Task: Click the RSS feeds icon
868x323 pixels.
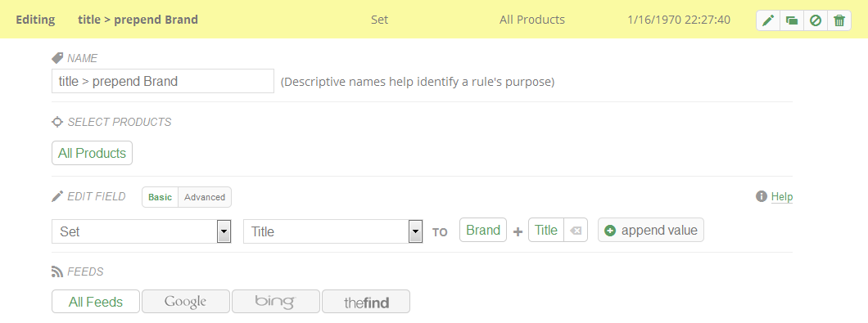Action: [x=57, y=271]
